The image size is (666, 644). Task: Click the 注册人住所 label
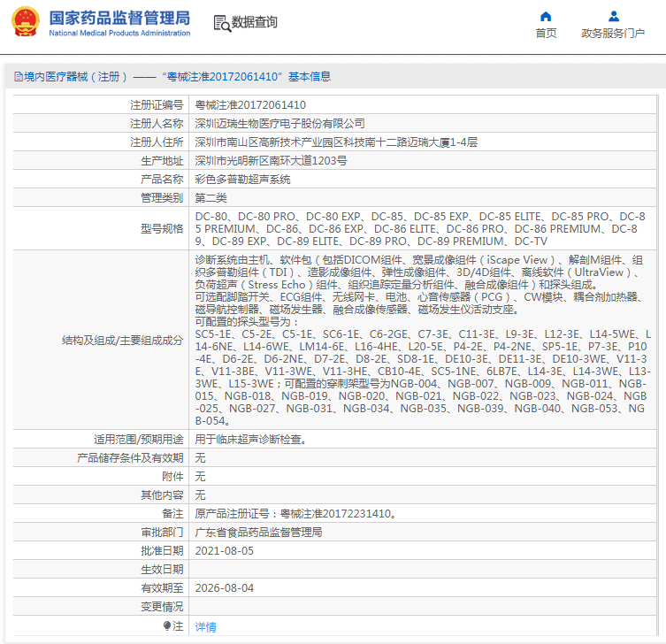pos(157,142)
